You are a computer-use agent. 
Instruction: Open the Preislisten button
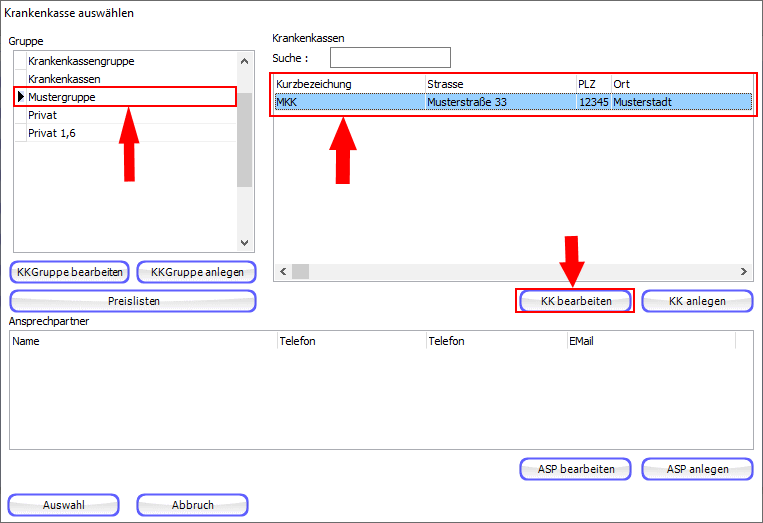click(133, 301)
